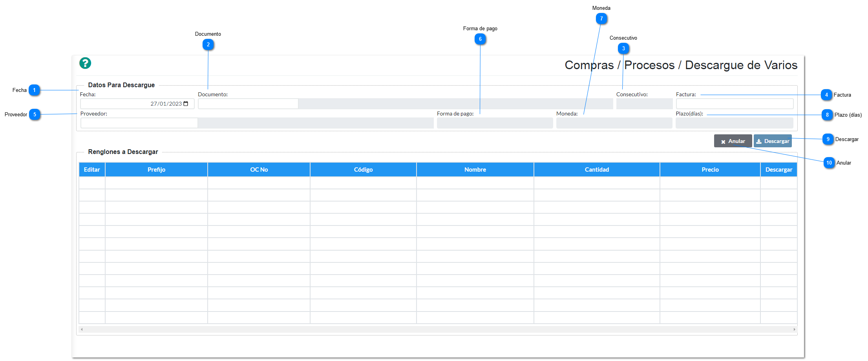Click the Prefijo column header
The image size is (868, 361).
click(x=156, y=170)
